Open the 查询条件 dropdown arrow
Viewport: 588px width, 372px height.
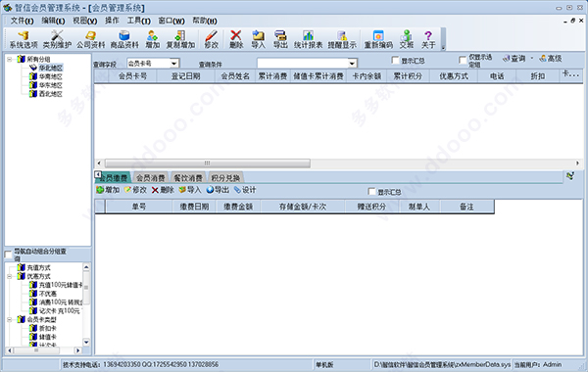point(352,64)
